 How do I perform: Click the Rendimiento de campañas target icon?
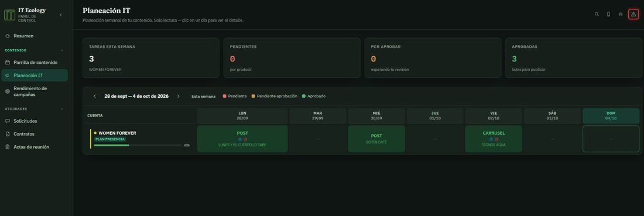pos(8,91)
